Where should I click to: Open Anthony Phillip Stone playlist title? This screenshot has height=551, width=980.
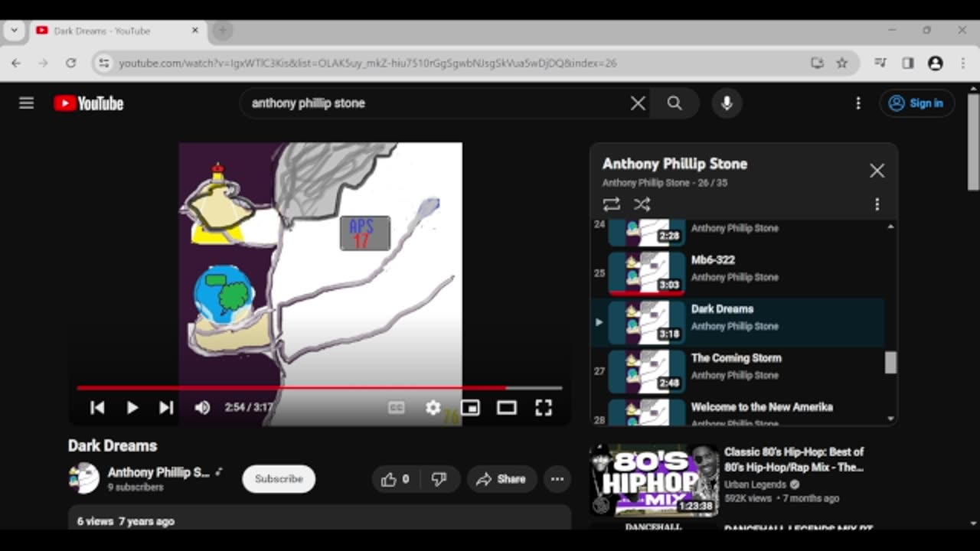click(675, 164)
